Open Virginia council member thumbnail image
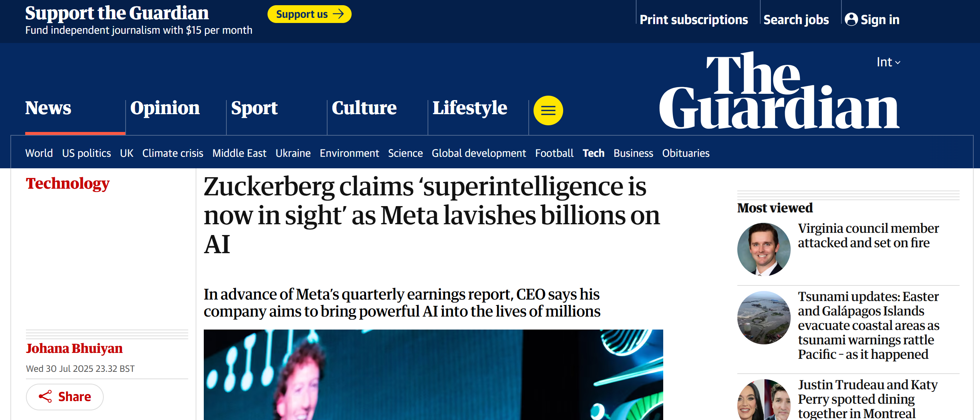 point(763,249)
